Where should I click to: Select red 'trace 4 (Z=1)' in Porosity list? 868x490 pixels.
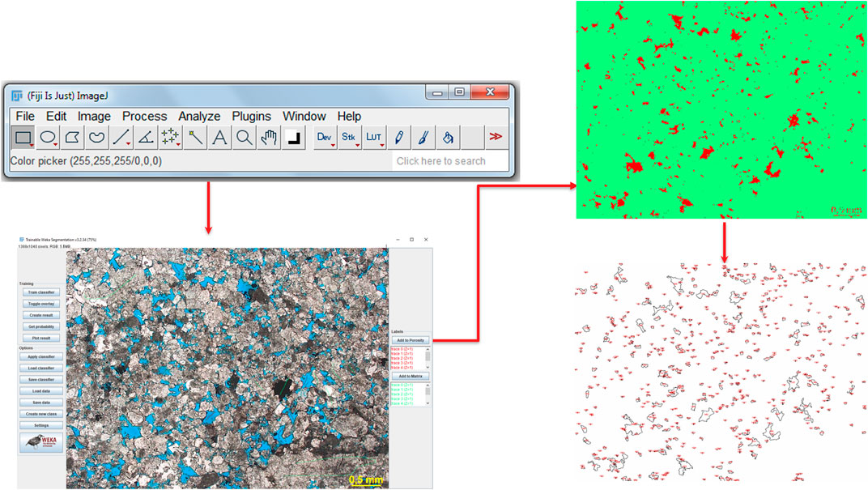coord(402,367)
